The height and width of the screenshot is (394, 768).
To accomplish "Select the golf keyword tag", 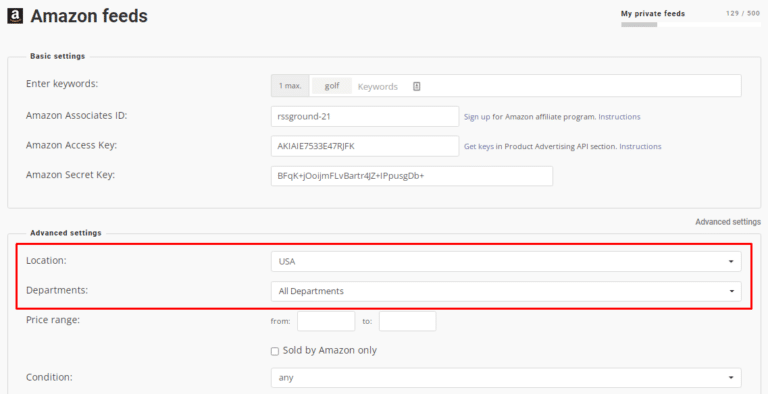I will (332, 86).
